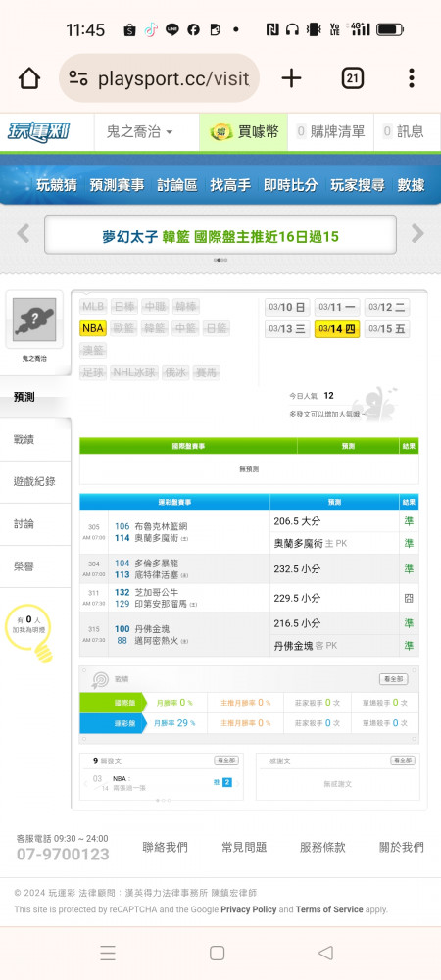Switch to the 榮譽 sidebar tab
This screenshot has width=441, height=980.
[35, 566]
